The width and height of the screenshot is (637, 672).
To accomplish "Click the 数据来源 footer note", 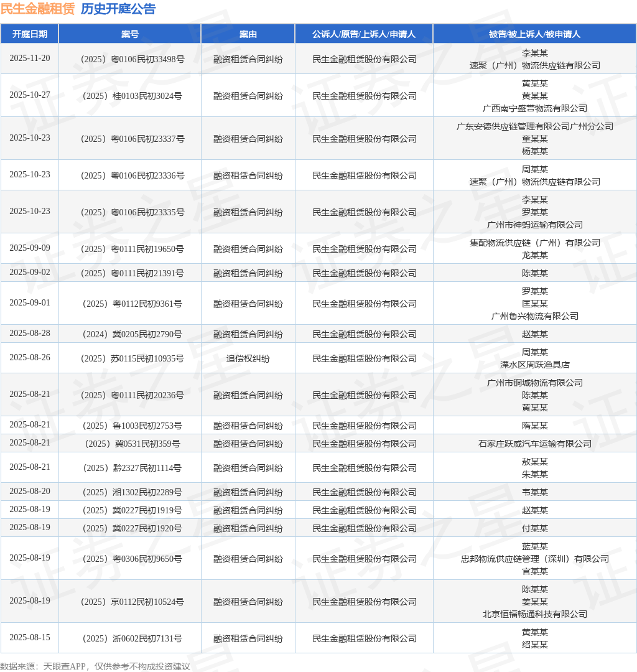I will click(95, 666).
